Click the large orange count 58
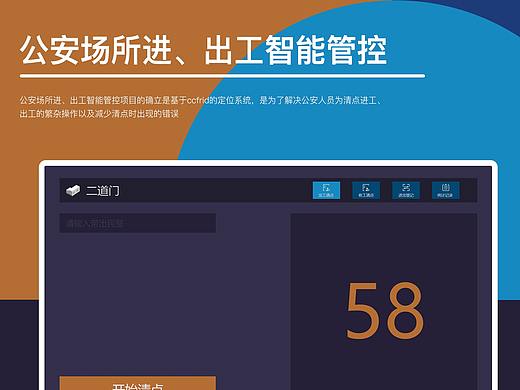Viewport: 520px width, 390px height. (x=385, y=310)
